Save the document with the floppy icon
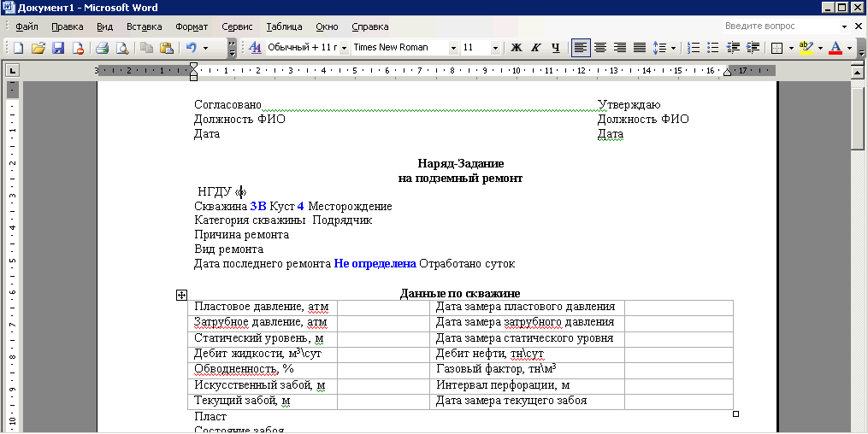The width and height of the screenshot is (868, 434). pyautogui.click(x=58, y=48)
